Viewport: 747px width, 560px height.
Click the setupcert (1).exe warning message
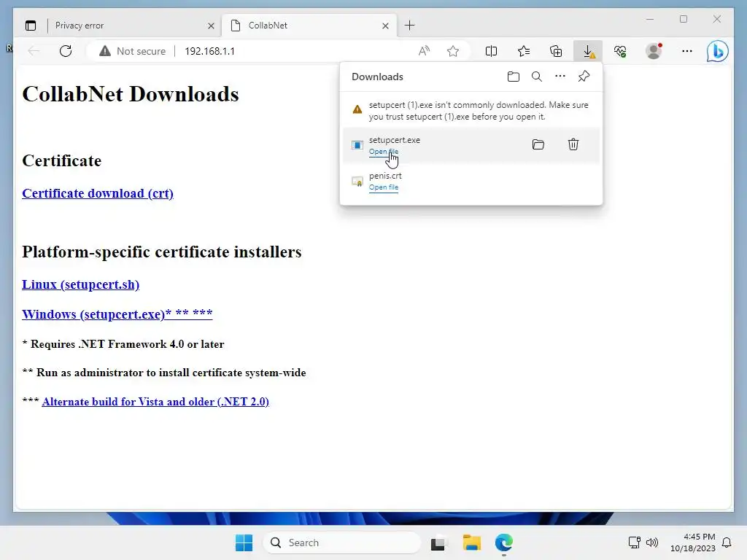point(479,111)
